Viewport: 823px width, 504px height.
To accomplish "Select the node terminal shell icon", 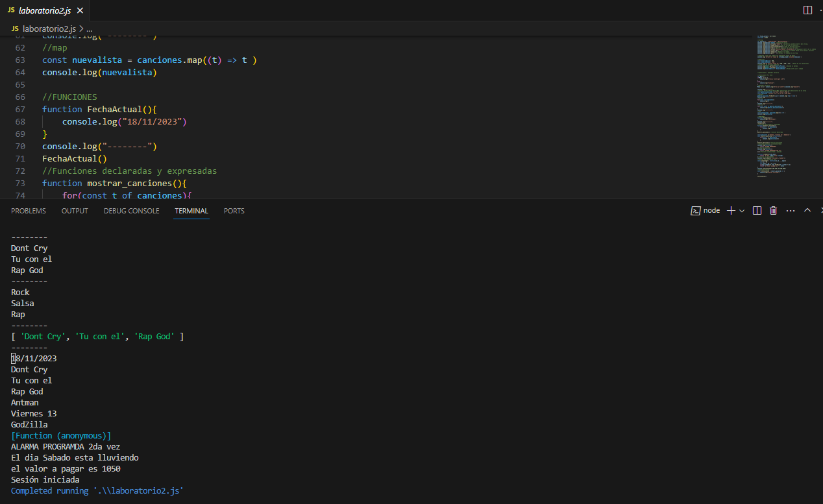I will [694, 210].
